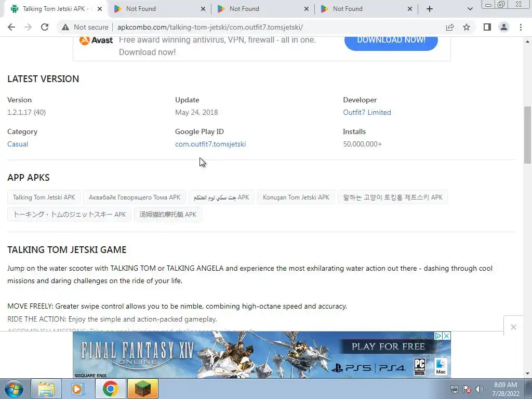
Task: Expand the tab search dropdown arrow
Action: point(470,9)
